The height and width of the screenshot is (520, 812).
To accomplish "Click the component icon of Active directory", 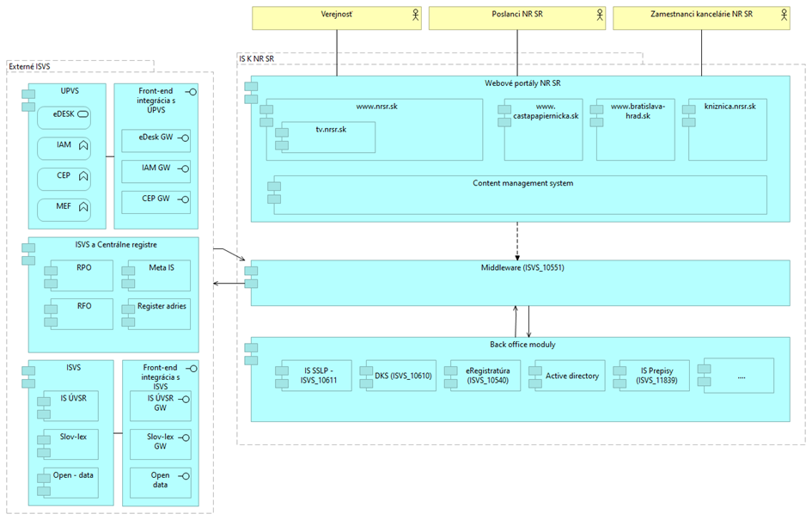I will coord(535,377).
